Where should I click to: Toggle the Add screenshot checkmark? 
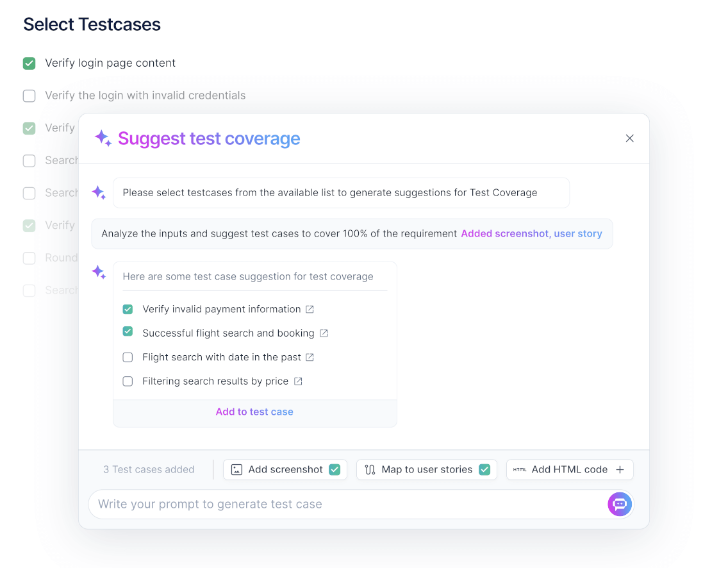335,469
